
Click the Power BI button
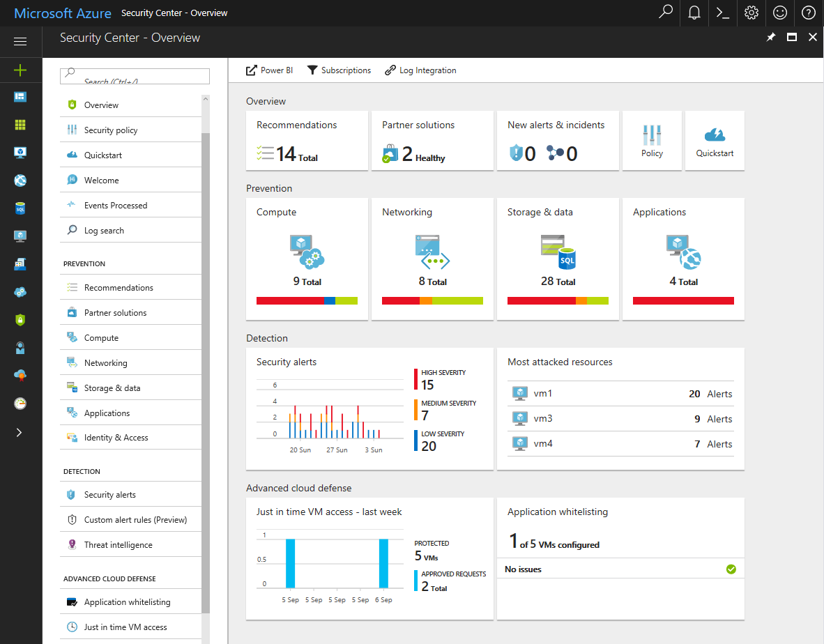pos(269,70)
